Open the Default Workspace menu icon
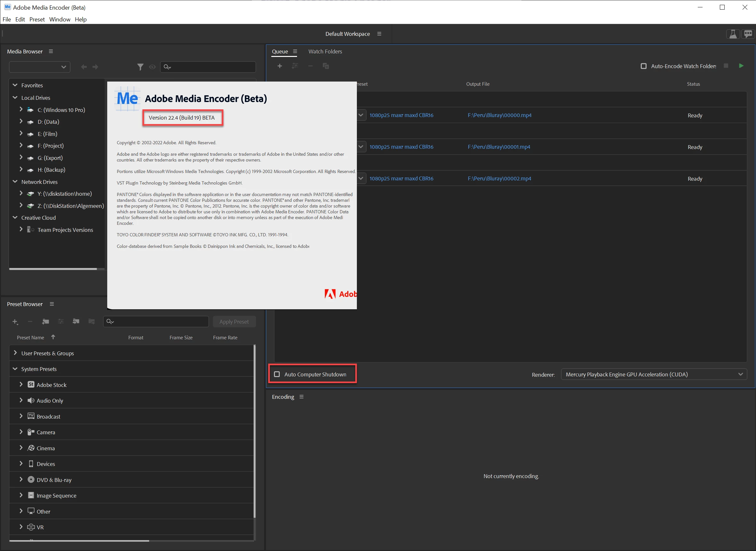 (x=379, y=34)
